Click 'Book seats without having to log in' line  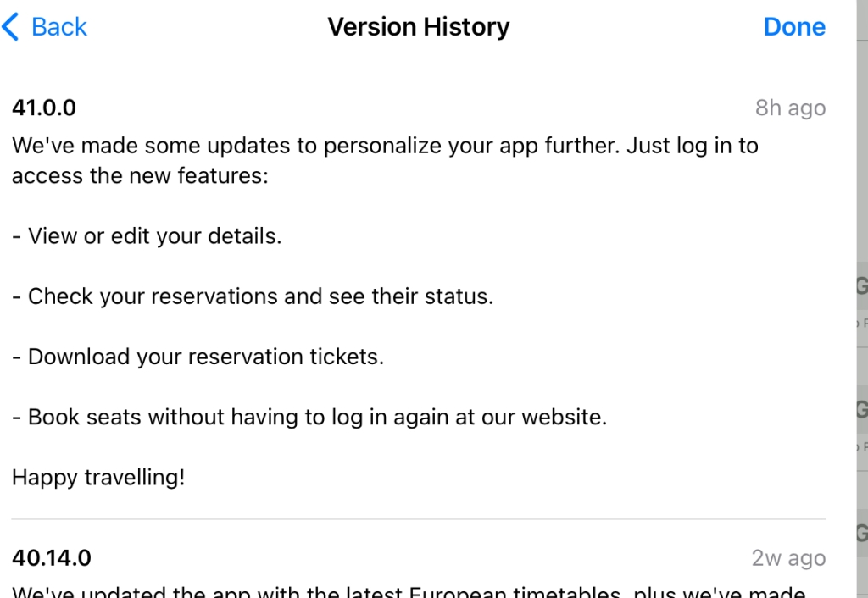coord(309,417)
